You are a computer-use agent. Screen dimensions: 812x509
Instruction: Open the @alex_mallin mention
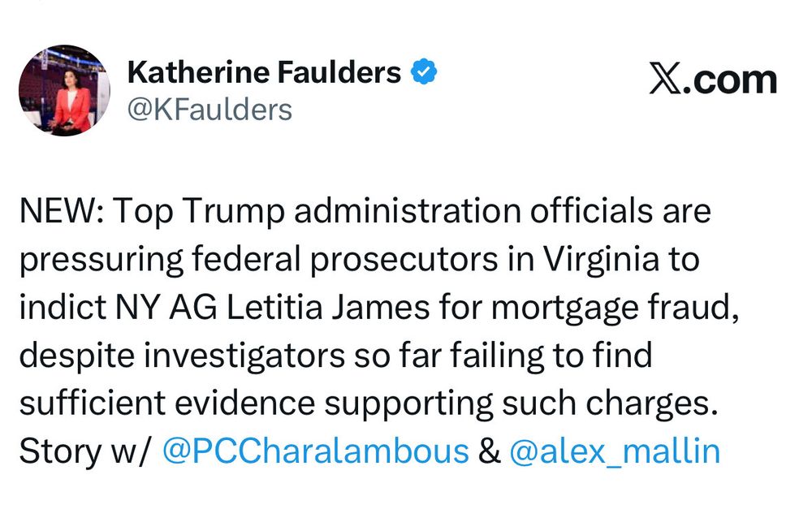[615, 451]
